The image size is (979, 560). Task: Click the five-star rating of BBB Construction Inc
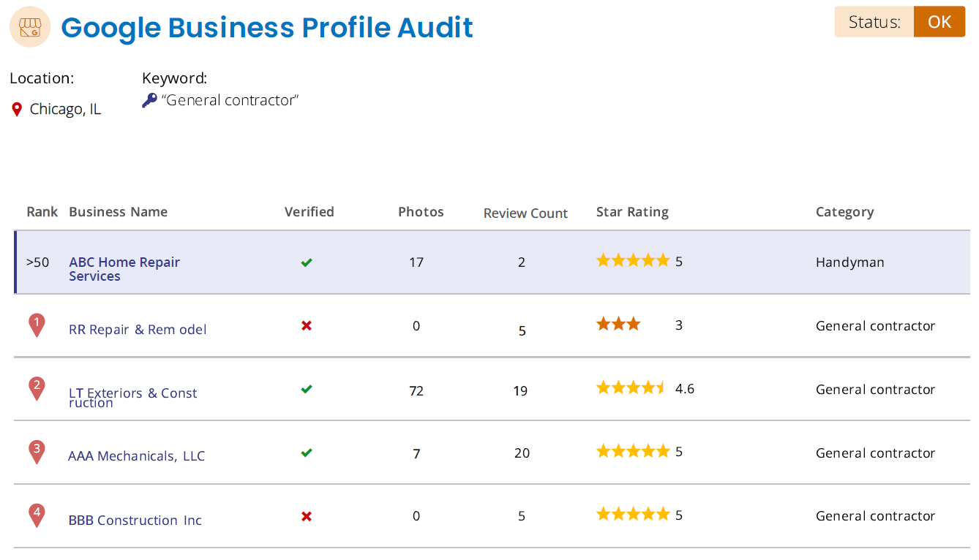tap(633, 514)
